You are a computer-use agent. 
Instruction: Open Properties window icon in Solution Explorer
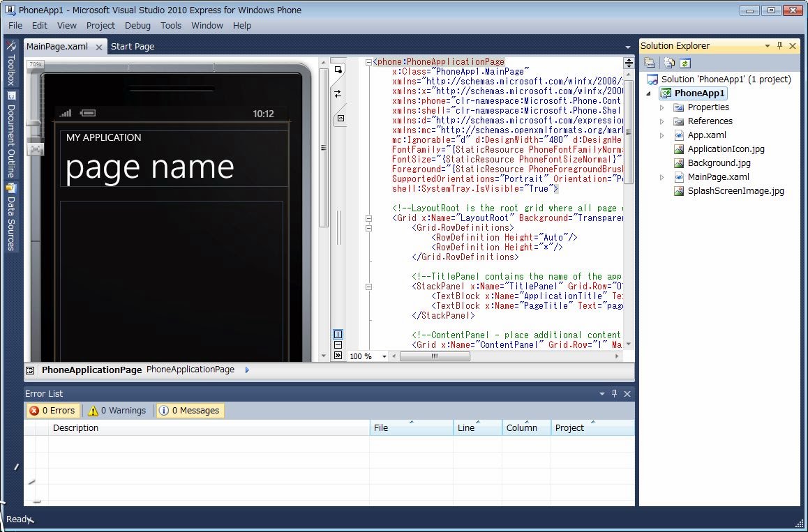(650, 63)
